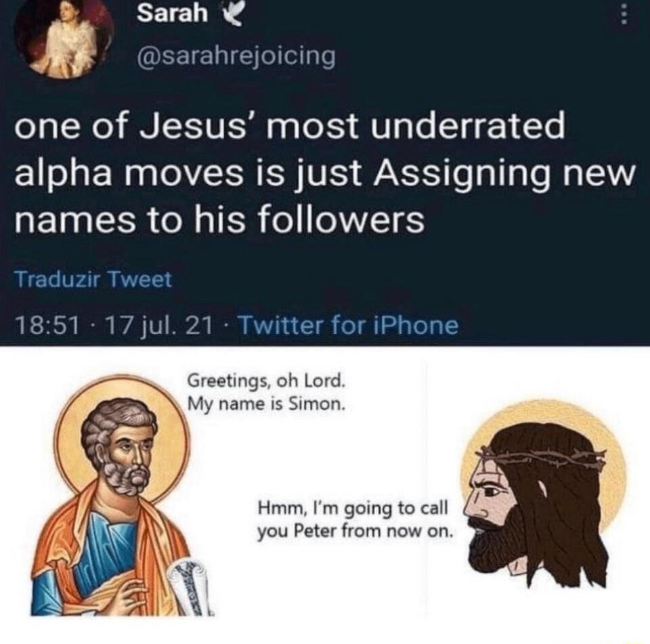This screenshot has width=650, height=644.
Task: Select the display name Sarah
Action: coord(172,15)
